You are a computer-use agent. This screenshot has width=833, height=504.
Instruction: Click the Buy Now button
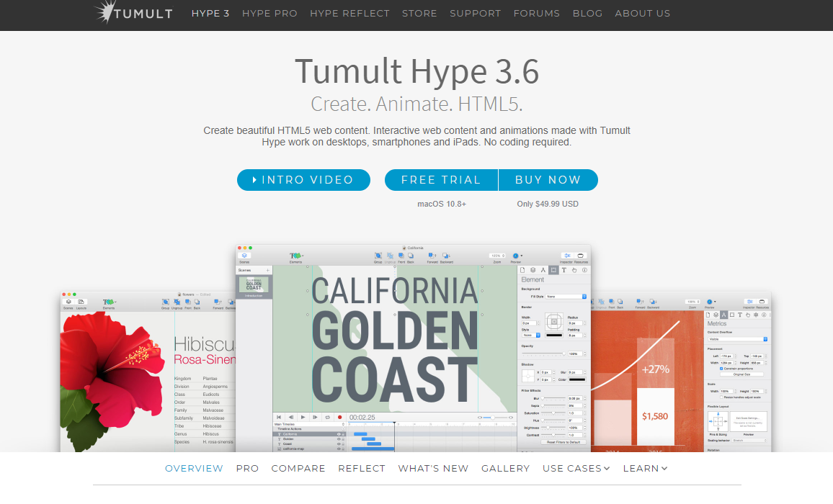548,180
